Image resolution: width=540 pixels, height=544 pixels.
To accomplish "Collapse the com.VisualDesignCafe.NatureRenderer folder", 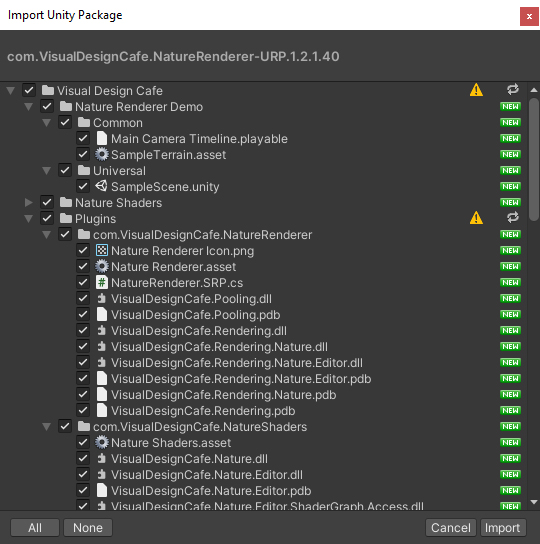I will (x=47, y=235).
